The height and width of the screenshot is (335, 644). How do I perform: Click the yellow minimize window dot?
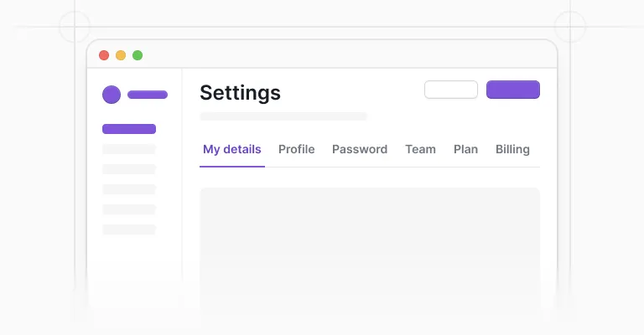click(121, 55)
